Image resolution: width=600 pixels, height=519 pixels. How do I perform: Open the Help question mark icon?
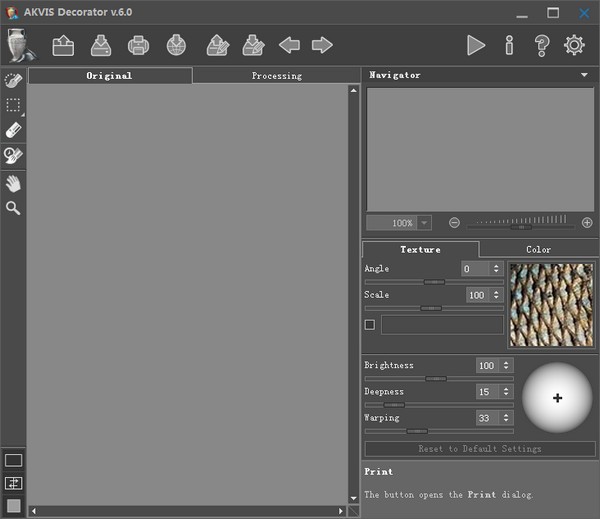(541, 45)
